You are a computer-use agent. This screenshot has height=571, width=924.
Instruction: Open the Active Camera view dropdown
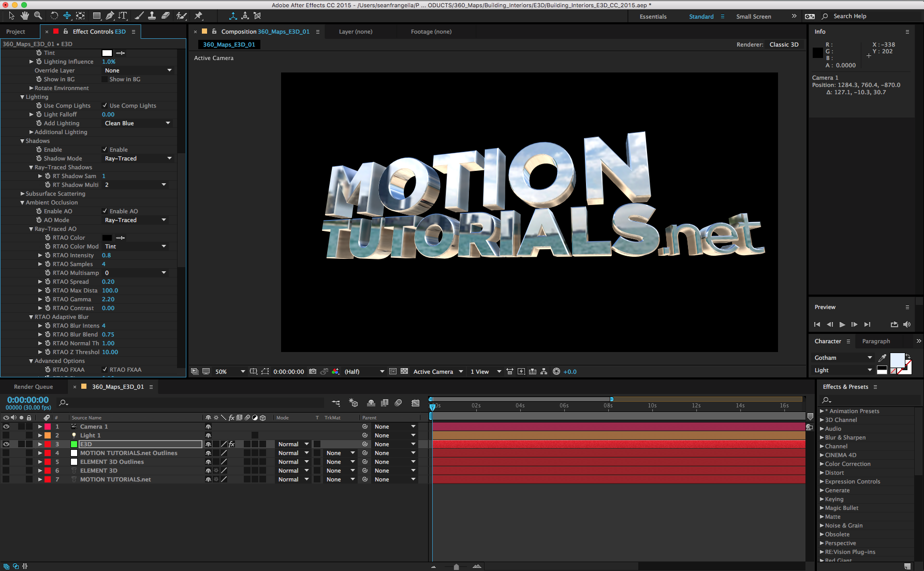tap(438, 372)
